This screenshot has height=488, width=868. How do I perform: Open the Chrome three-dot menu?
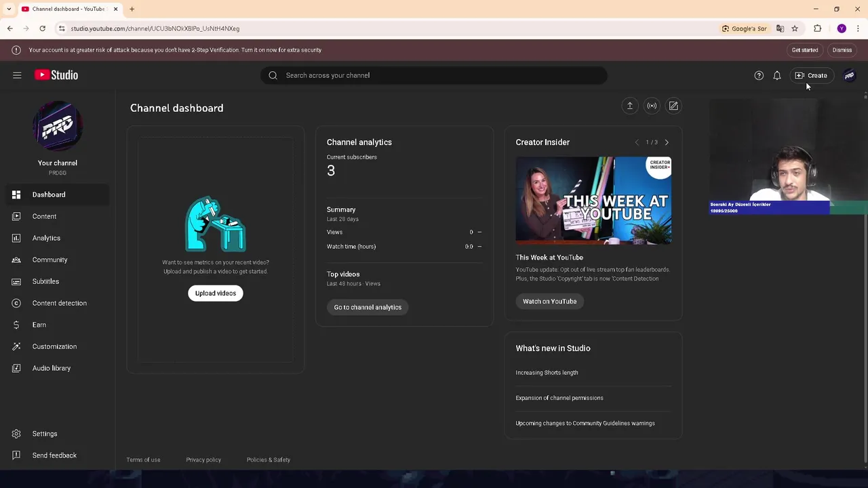coord(859,28)
